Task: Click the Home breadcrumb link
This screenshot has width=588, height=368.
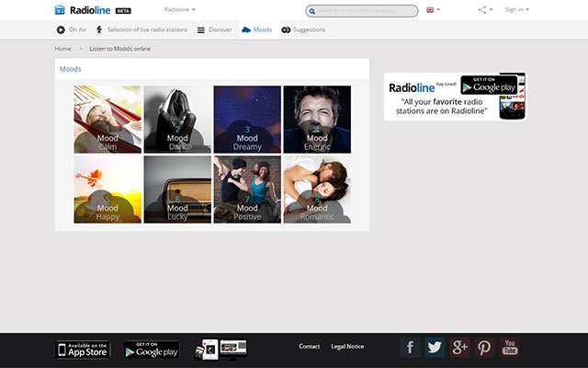Action: click(63, 49)
